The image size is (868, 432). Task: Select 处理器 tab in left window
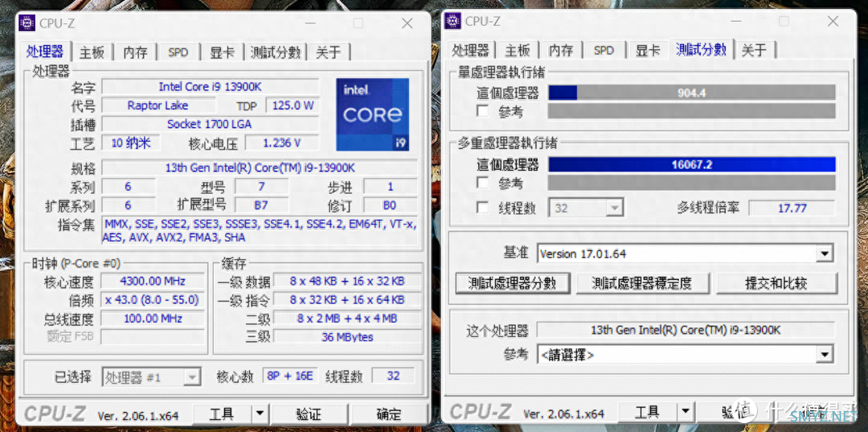45,51
